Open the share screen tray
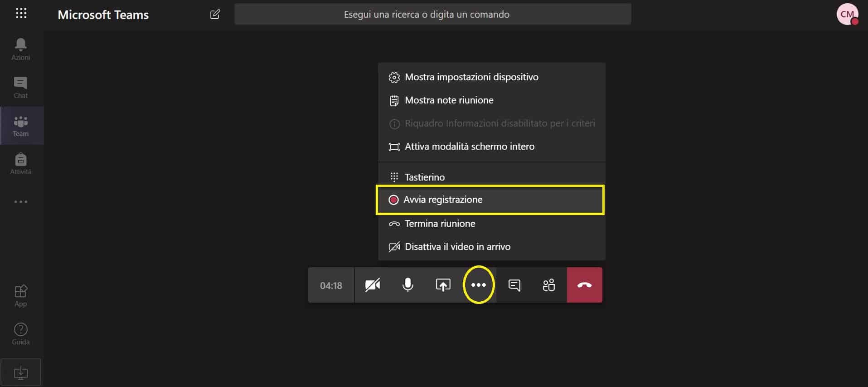This screenshot has width=868, height=387. 443,285
